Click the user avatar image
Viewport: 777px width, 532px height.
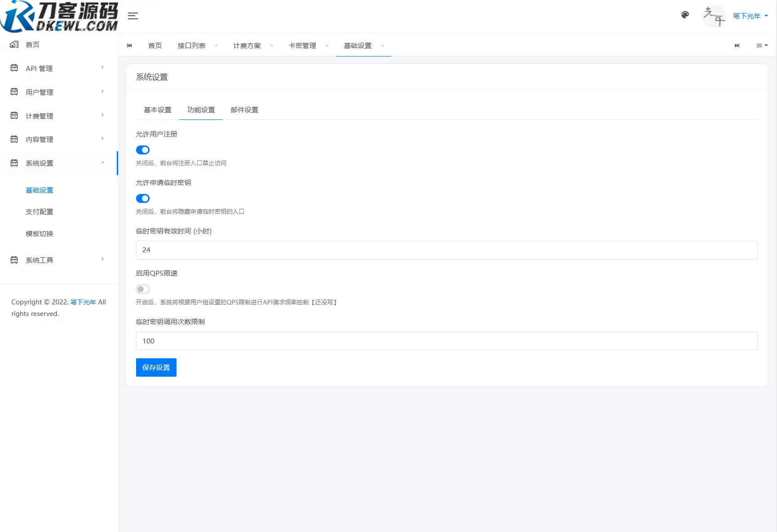(x=714, y=16)
